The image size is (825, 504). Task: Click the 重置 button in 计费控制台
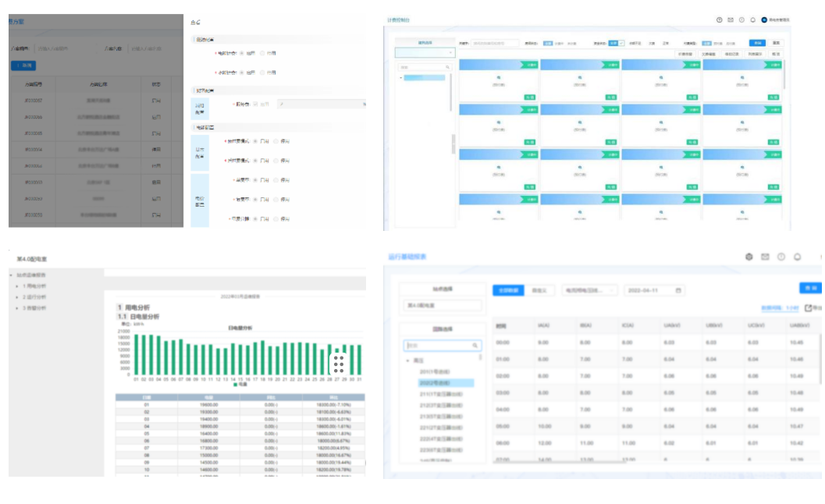pyautogui.click(x=776, y=43)
